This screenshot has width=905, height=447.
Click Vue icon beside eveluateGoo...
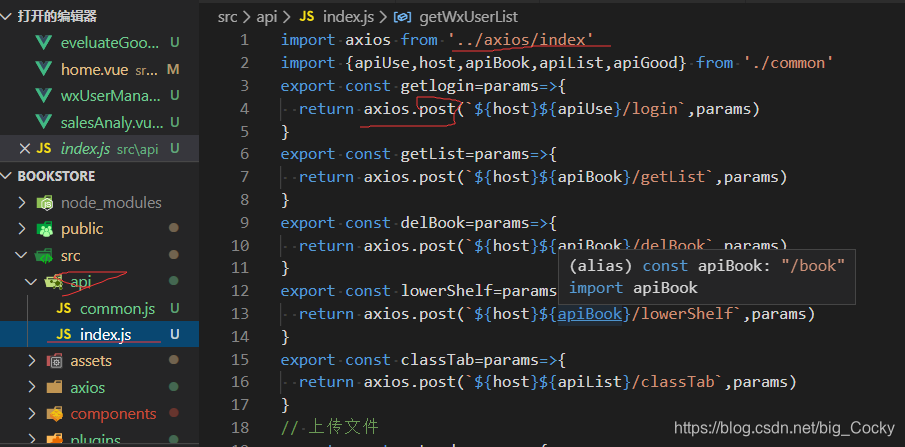tap(44, 43)
